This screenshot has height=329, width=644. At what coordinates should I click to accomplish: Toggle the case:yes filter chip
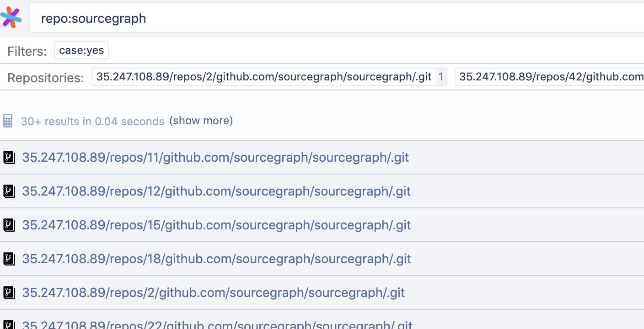81,50
